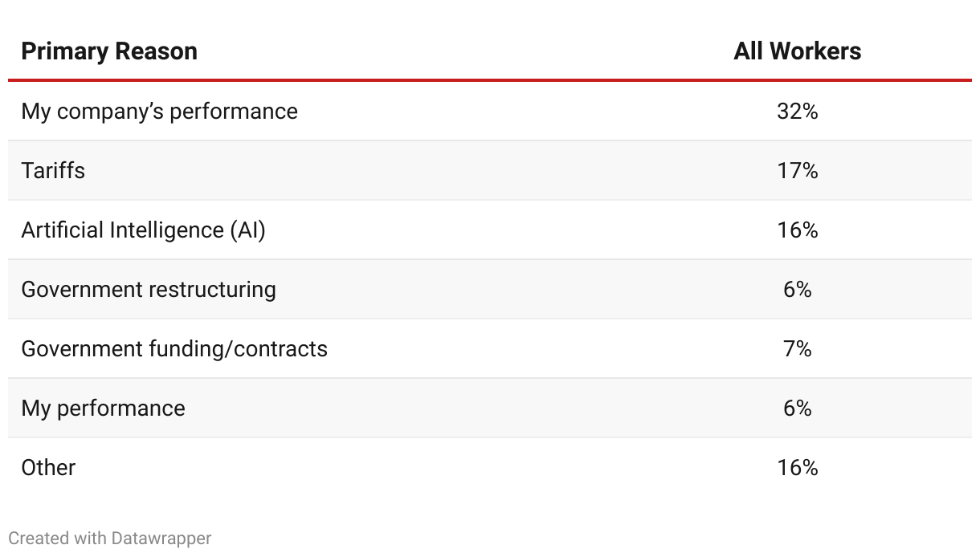This screenshot has width=980, height=557.
Task: Click the 32% value for company performance
Action: pyautogui.click(x=797, y=111)
